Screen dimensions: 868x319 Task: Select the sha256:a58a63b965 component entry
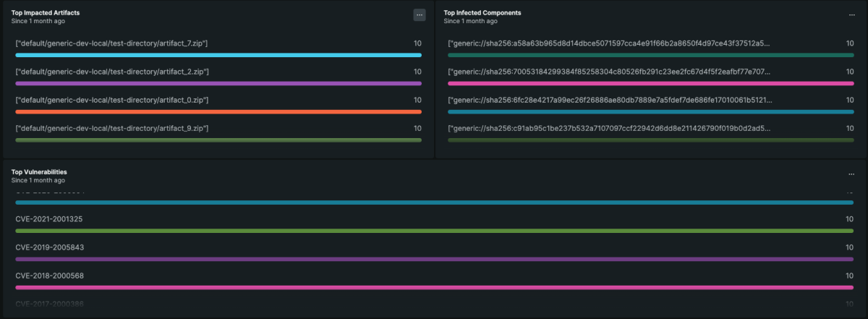tap(609, 44)
